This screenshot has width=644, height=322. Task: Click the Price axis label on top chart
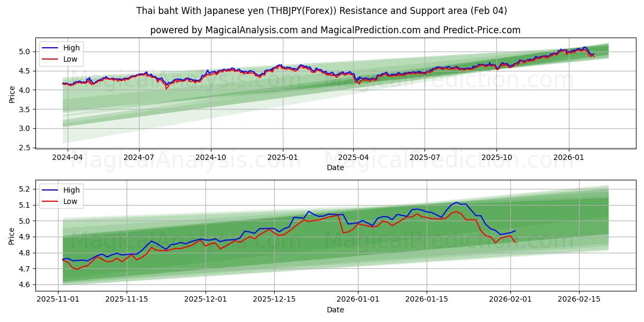[12, 93]
